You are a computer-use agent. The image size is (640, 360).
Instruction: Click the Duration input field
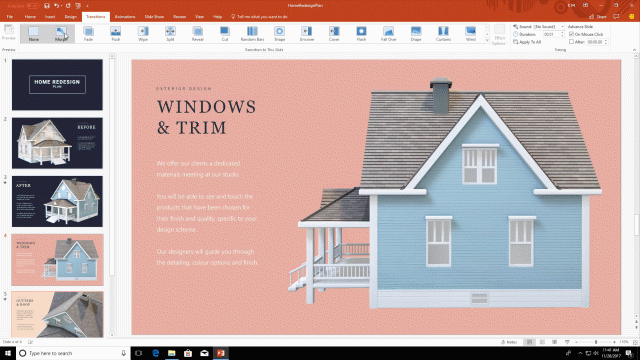tap(551, 34)
